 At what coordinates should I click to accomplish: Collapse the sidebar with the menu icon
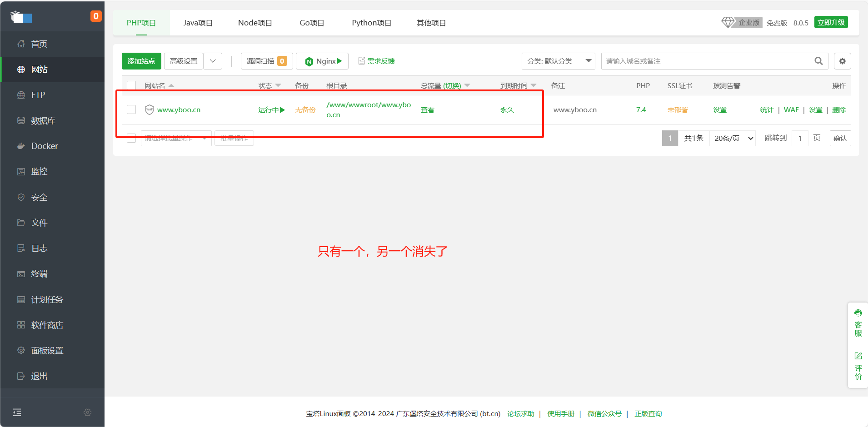click(17, 412)
